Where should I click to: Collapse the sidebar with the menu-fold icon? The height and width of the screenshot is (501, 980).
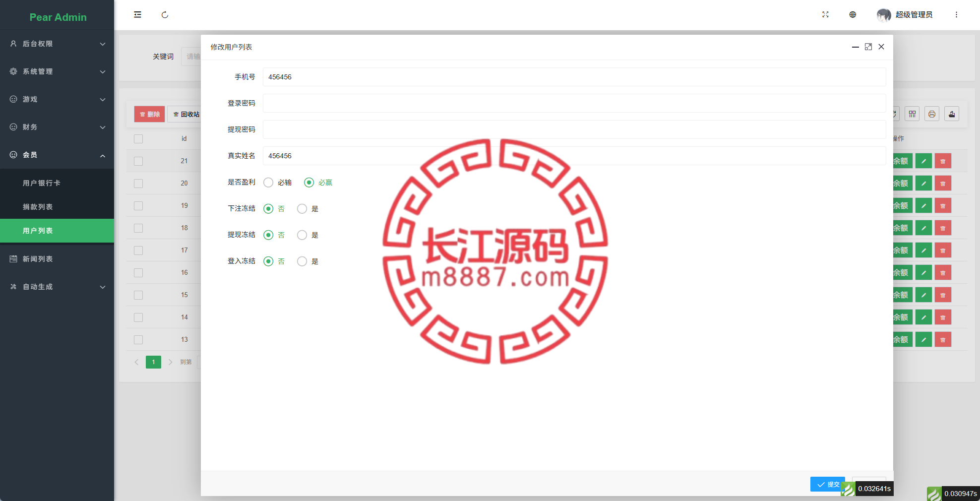(x=137, y=15)
